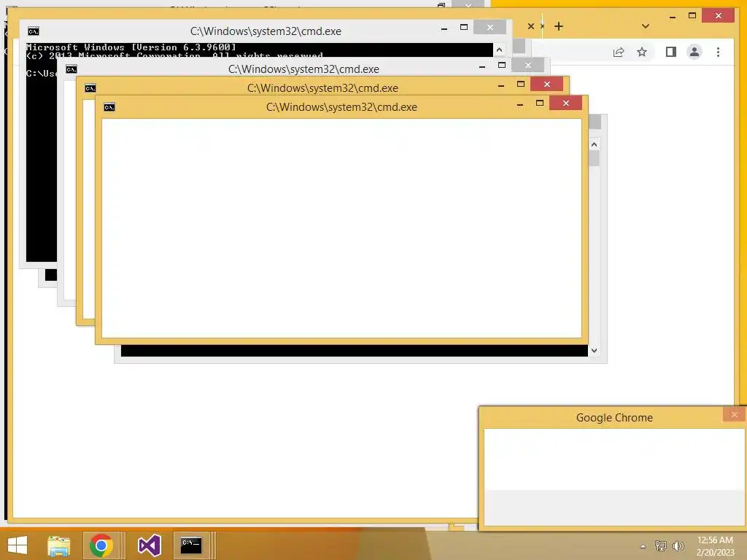Click the Share this page icon in Chrome
This screenshot has height=560, width=747.
[619, 52]
